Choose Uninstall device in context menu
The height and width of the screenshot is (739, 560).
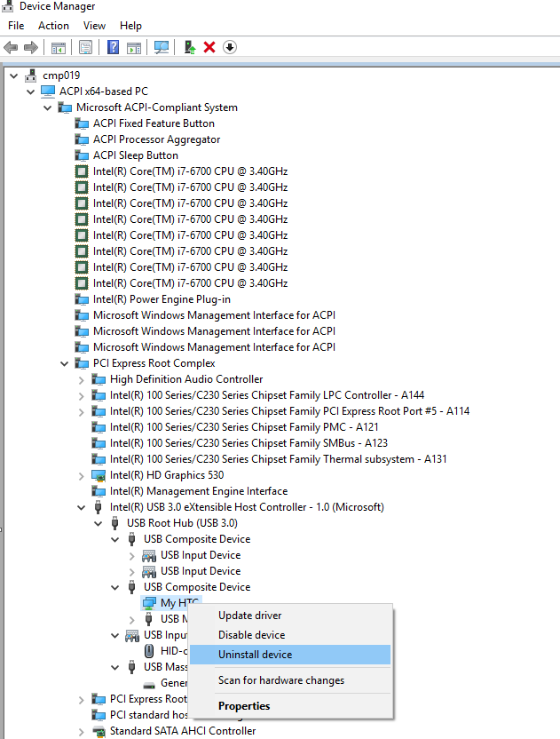click(x=255, y=655)
